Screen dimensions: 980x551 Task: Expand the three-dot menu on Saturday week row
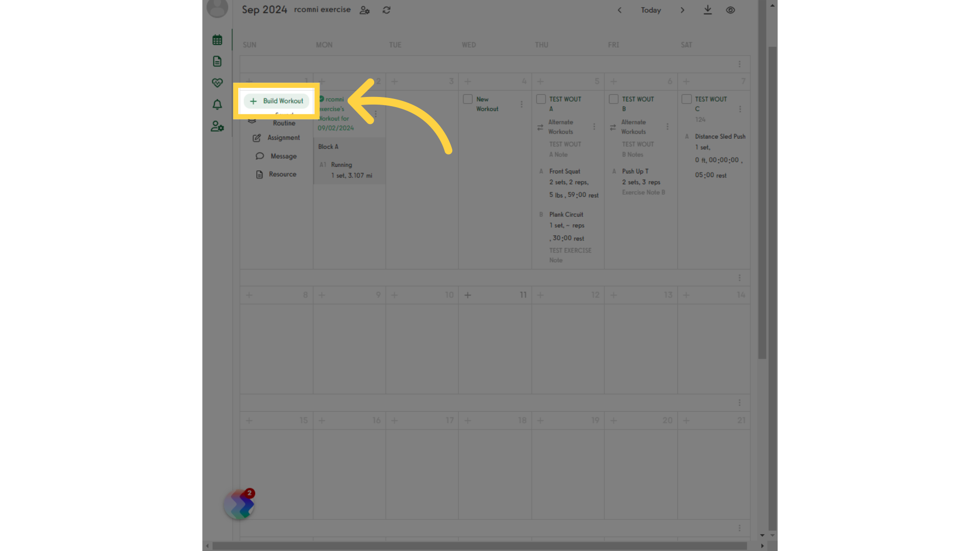pyautogui.click(x=740, y=64)
